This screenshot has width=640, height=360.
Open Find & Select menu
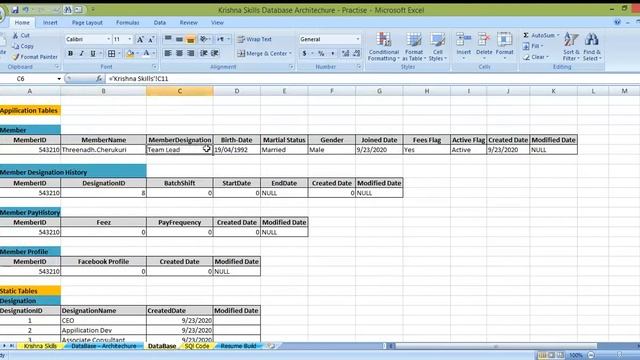pos(592,47)
